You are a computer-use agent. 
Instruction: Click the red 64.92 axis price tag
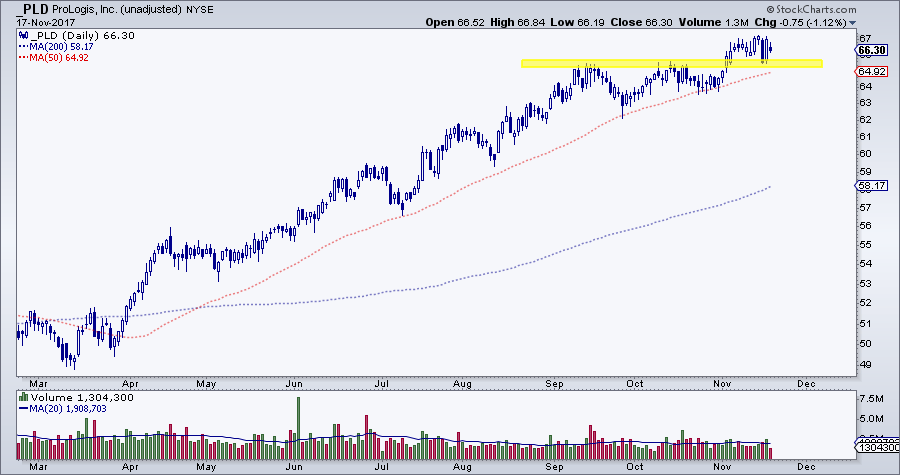click(x=872, y=72)
